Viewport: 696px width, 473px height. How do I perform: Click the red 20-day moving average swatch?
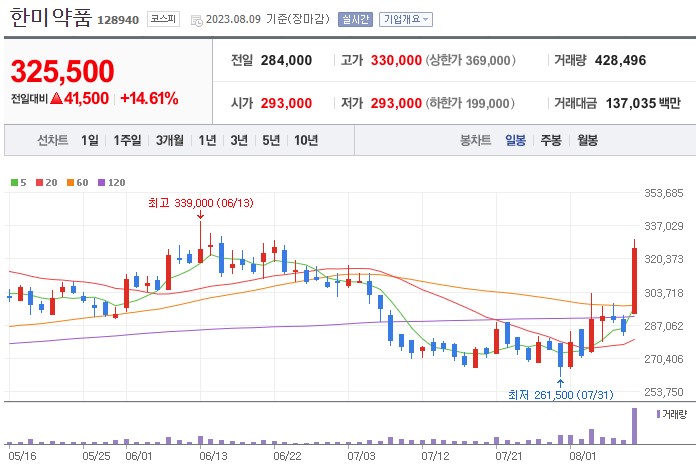pos(40,182)
